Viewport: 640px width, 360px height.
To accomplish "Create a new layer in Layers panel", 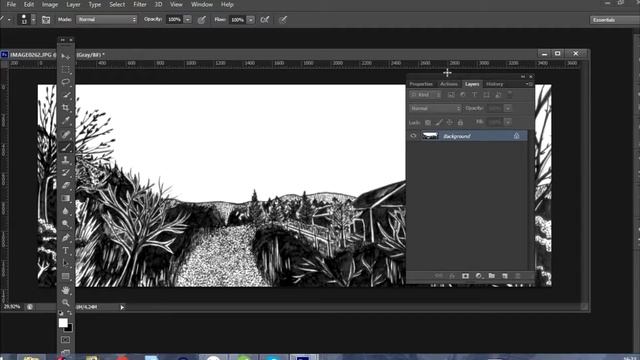I will [505, 276].
